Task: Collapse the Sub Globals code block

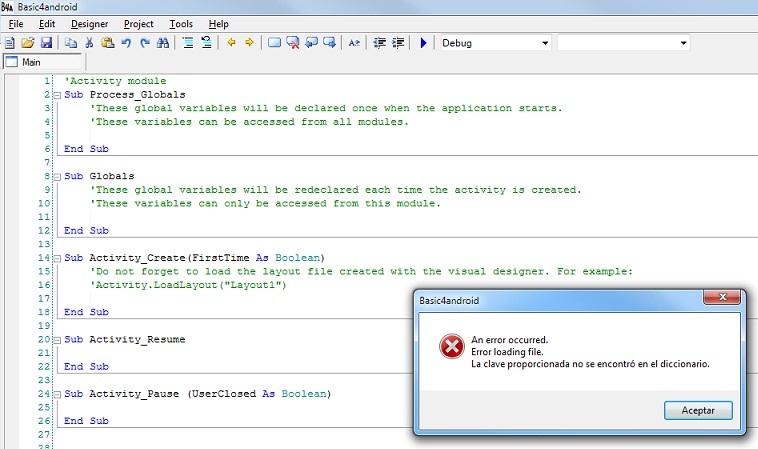Action: (57, 177)
